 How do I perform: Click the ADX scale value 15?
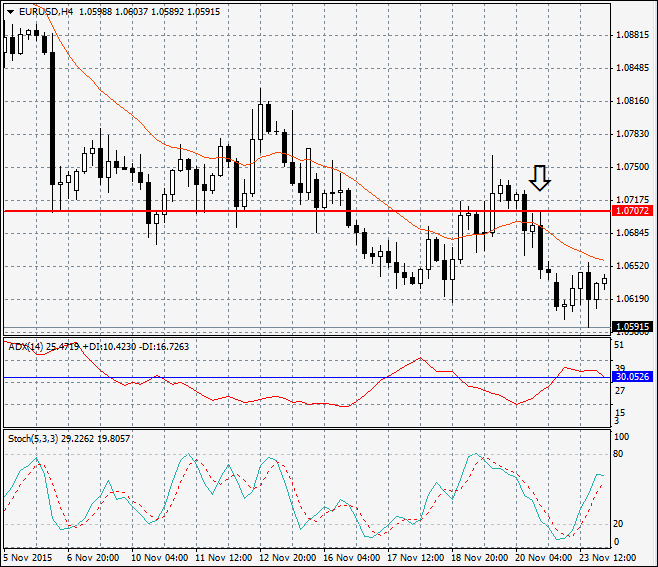coord(619,413)
